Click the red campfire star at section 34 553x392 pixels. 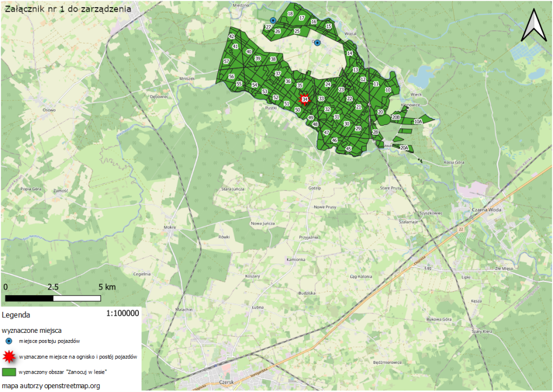coord(304,99)
